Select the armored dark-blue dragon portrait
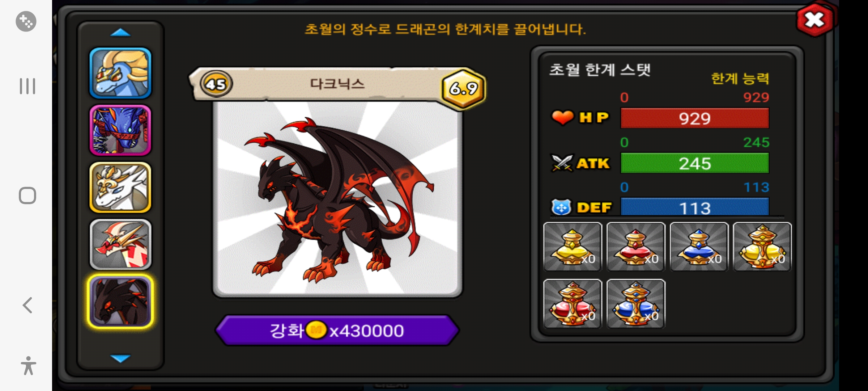 [x=120, y=130]
